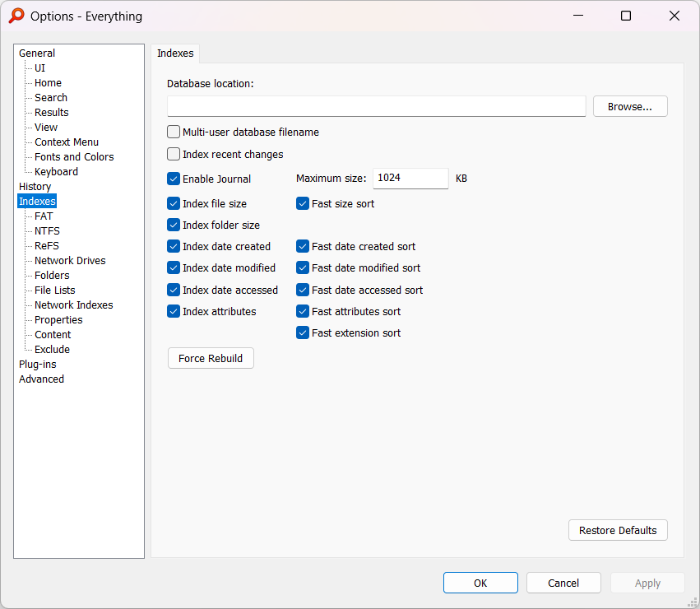The width and height of the screenshot is (700, 609).
Task: Select Search in the options tree
Action: [51, 97]
